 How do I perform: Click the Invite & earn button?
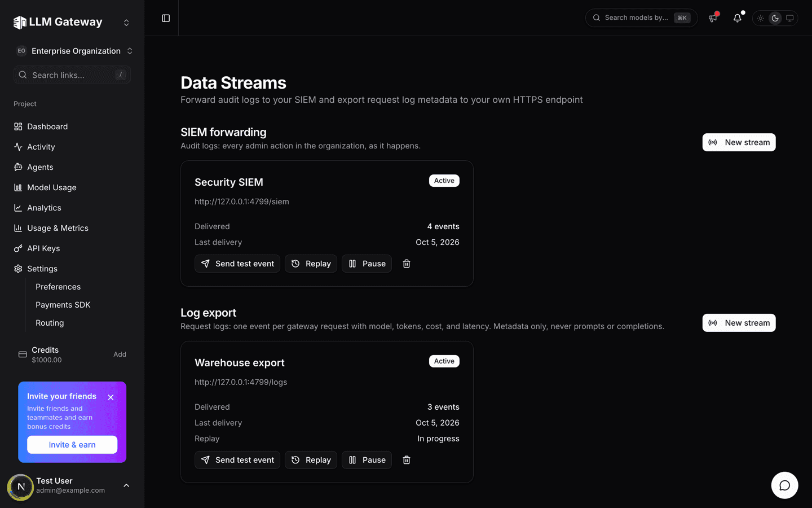(72, 445)
